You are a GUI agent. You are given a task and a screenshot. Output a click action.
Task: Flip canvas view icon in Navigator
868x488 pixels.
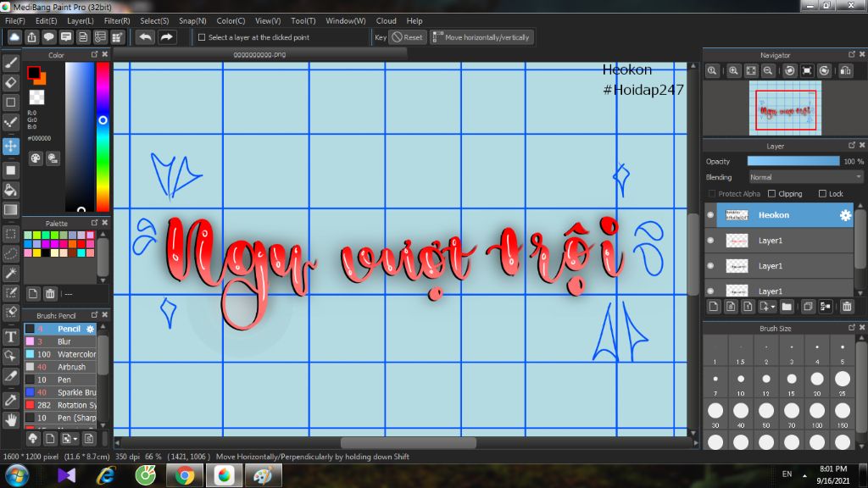point(846,71)
